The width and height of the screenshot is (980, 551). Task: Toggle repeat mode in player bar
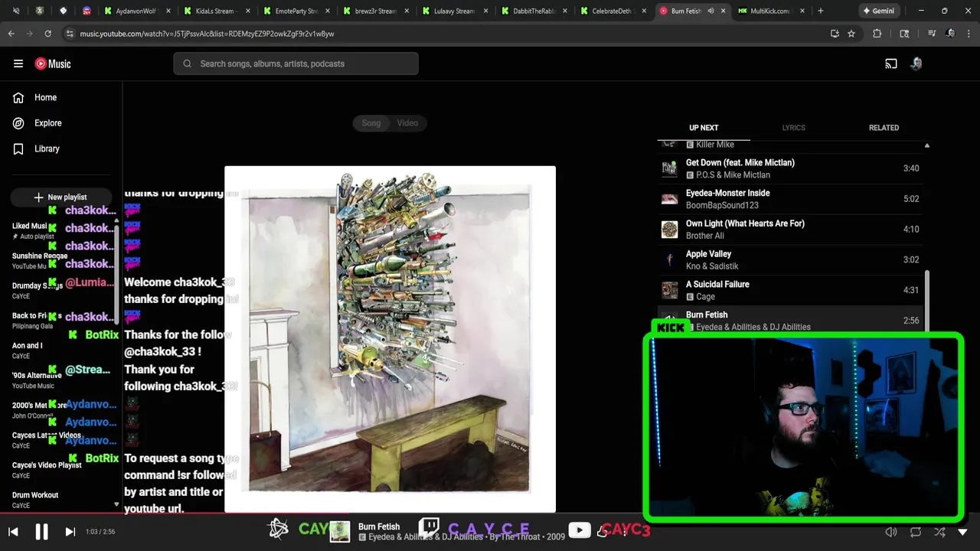point(916,532)
